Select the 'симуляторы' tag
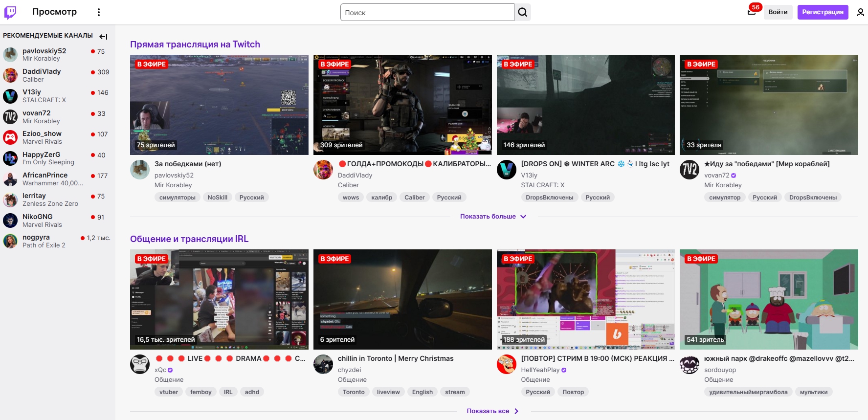The image size is (868, 420). coord(178,198)
